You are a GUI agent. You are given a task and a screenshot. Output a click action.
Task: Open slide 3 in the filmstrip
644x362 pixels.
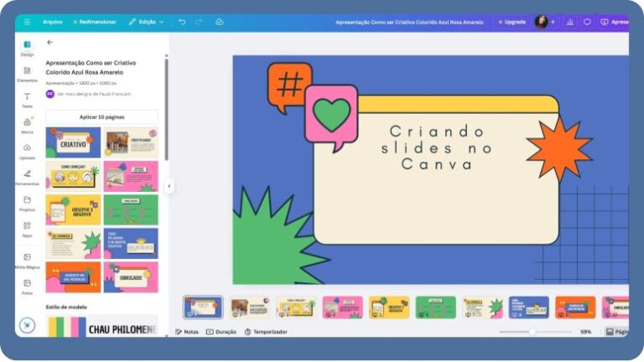pos(296,308)
